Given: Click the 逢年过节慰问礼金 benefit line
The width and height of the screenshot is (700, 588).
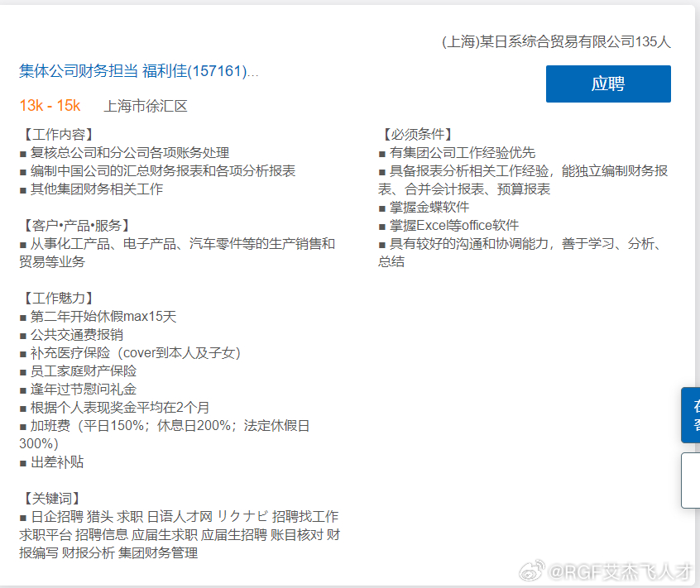Looking at the screenshot, I should pyautogui.click(x=83, y=389).
